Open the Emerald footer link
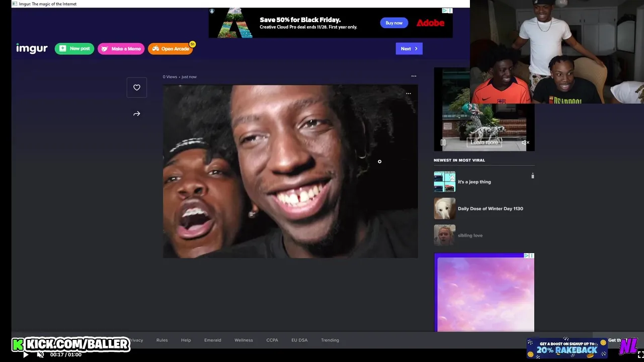Viewport: 644px width, 362px height. tap(213, 340)
